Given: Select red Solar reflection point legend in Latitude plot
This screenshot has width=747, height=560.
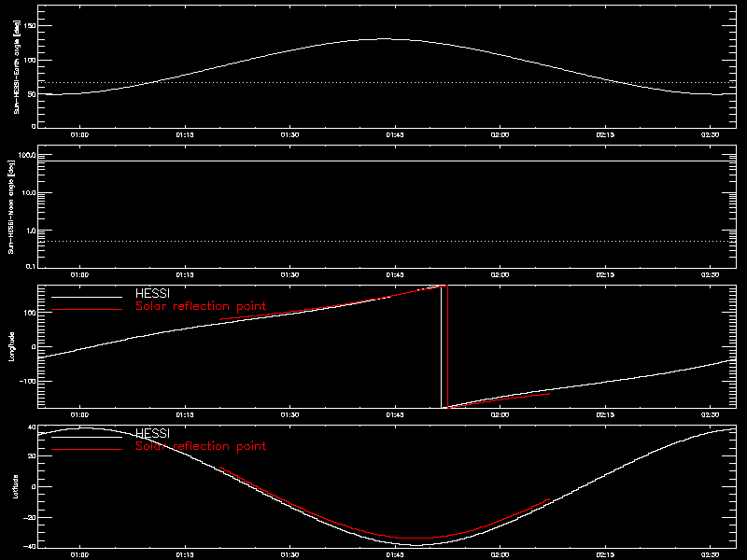Looking at the screenshot, I should pyautogui.click(x=201, y=446).
